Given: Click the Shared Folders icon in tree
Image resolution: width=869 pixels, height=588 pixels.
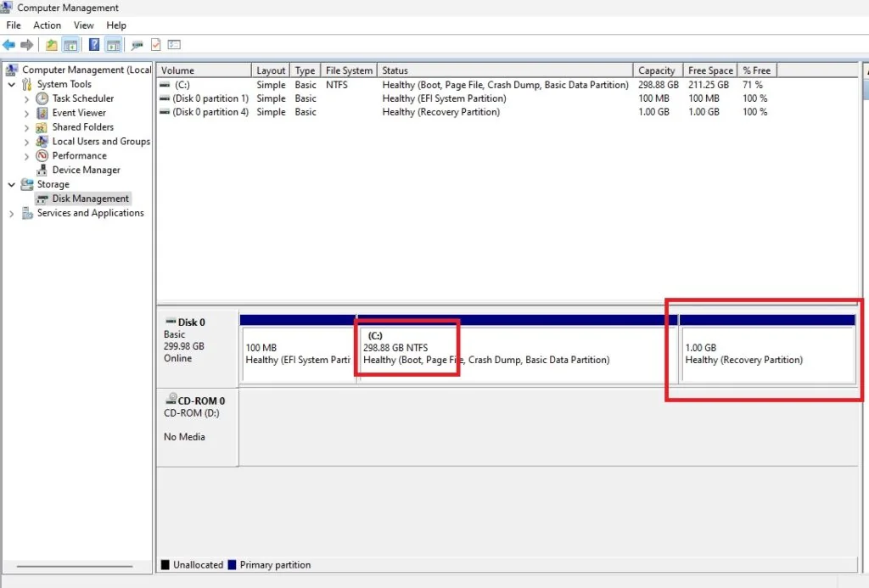Looking at the screenshot, I should 42,127.
